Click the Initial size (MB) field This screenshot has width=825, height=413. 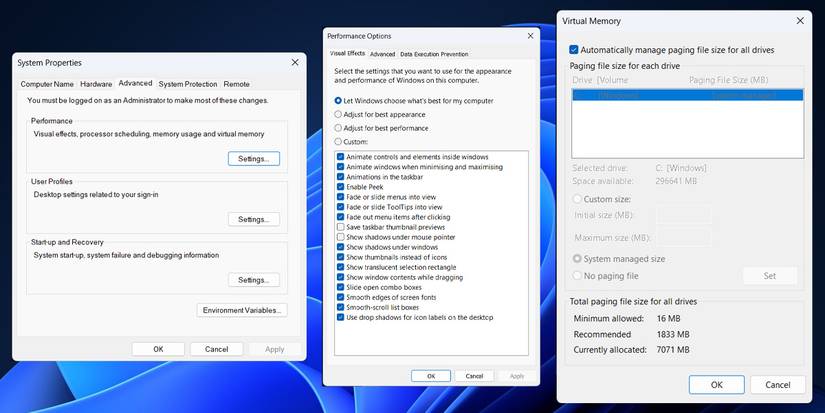click(x=684, y=215)
